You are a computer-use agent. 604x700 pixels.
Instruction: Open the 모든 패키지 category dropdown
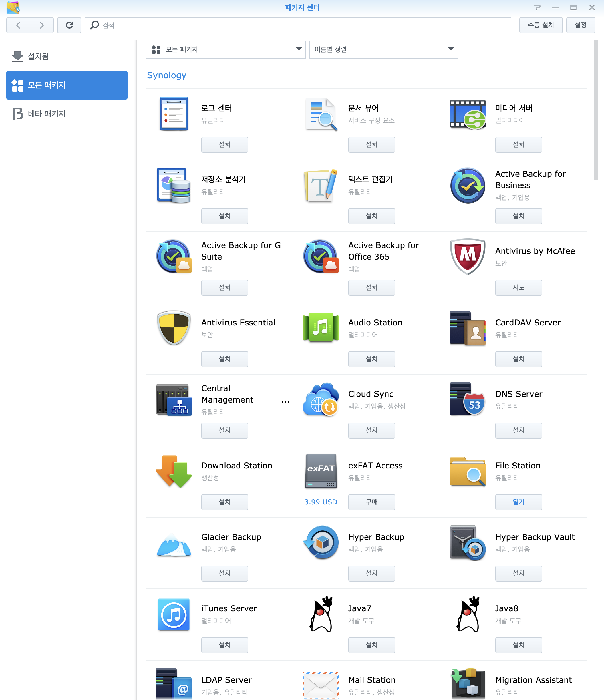[x=226, y=50]
